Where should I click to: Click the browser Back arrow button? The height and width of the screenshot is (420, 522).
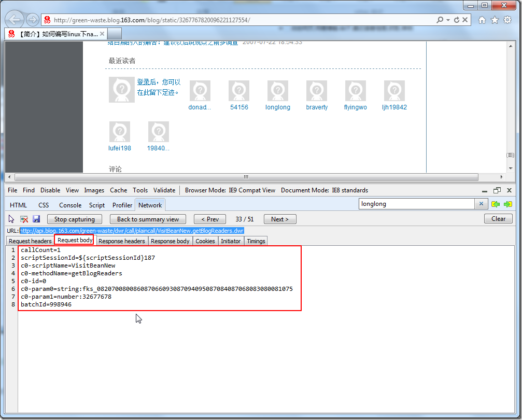click(x=15, y=20)
